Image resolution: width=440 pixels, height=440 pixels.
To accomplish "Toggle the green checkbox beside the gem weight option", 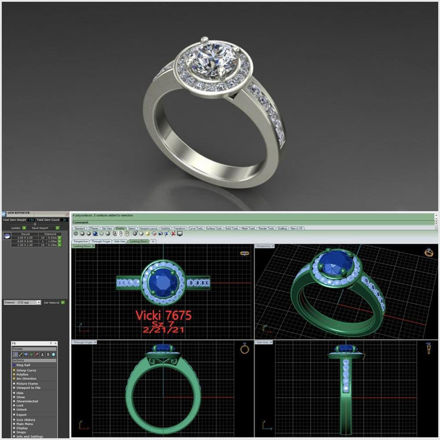I will pyautogui.click(x=57, y=228).
